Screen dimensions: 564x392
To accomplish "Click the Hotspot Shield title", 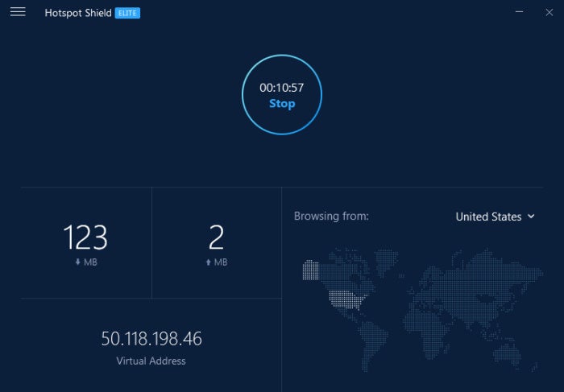I will pyautogui.click(x=78, y=14).
